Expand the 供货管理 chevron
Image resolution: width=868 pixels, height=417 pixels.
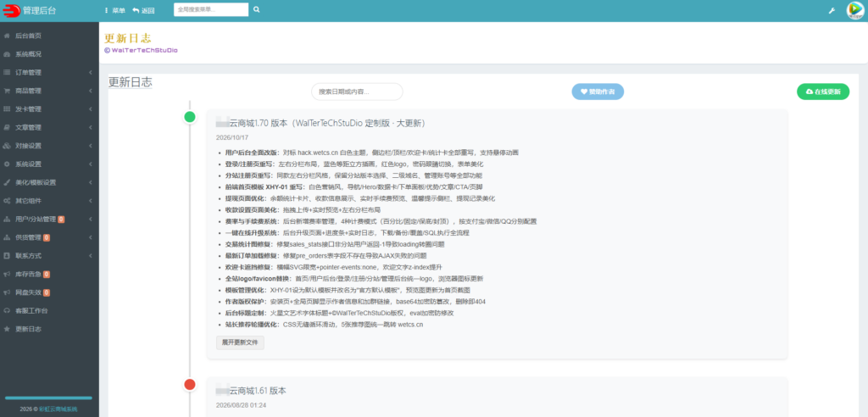tap(90, 237)
